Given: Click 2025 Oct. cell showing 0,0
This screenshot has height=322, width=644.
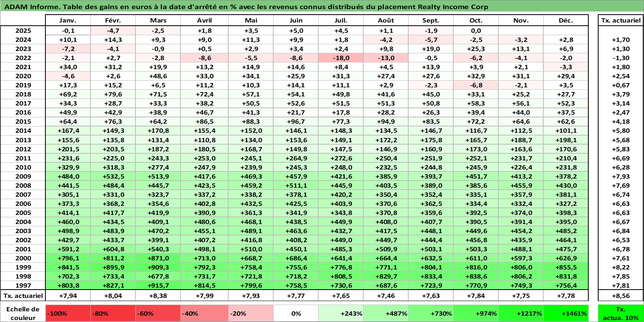Looking at the screenshot, I should tap(476, 30).
